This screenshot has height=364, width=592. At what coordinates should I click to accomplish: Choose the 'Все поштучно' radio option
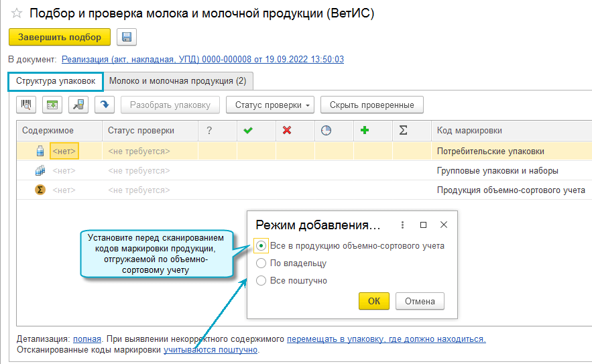click(261, 280)
